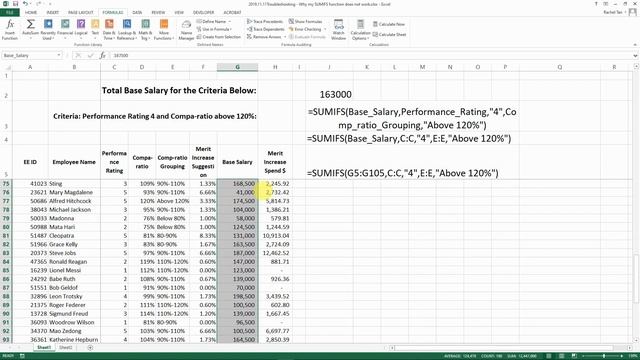Click the SUMIFS formula with G5:G105
The height and width of the screenshot is (360, 640).
[402, 173]
